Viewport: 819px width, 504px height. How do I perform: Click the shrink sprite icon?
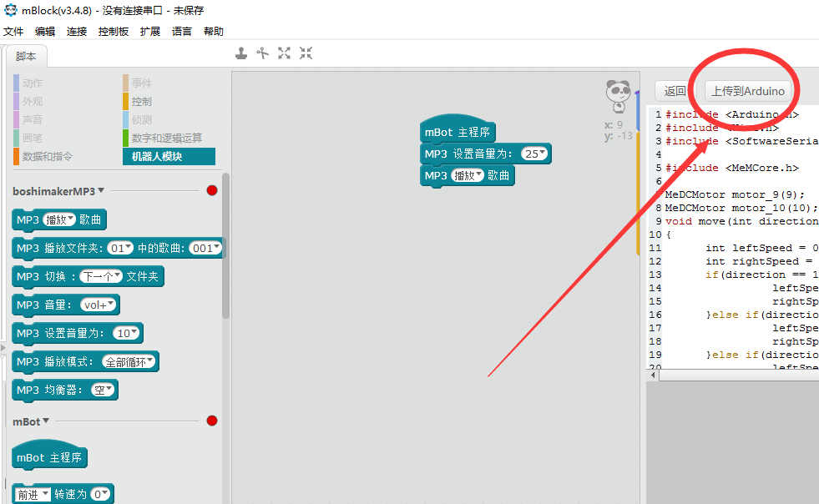[x=306, y=53]
